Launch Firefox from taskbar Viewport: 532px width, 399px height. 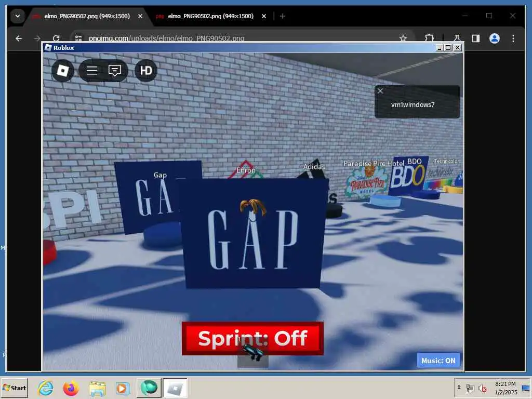[x=71, y=388]
